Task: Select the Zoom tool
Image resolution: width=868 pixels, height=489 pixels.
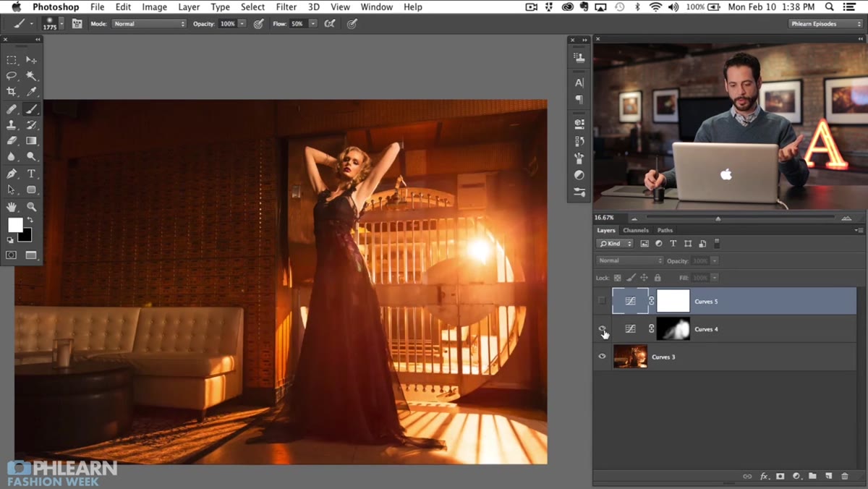Action: 31,207
